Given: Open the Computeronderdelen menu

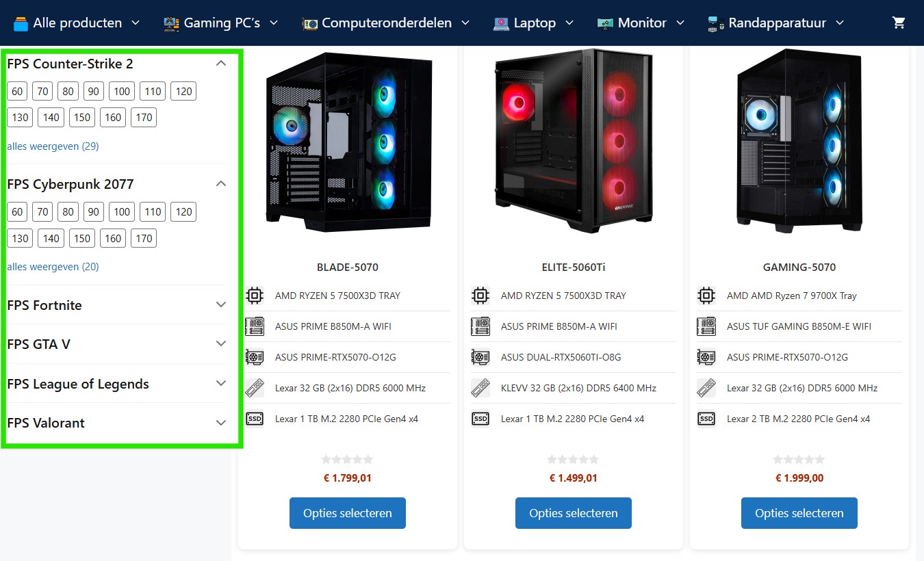Looking at the screenshot, I should 386,23.
